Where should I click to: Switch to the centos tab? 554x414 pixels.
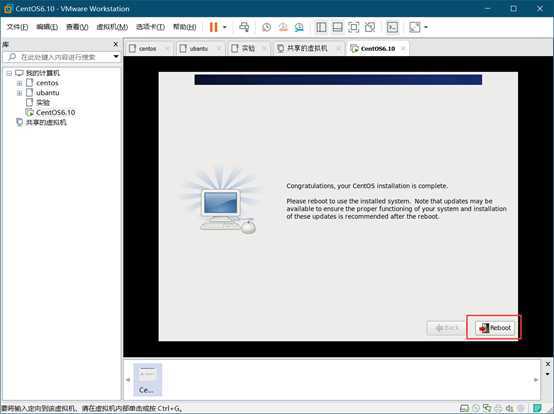click(147, 48)
